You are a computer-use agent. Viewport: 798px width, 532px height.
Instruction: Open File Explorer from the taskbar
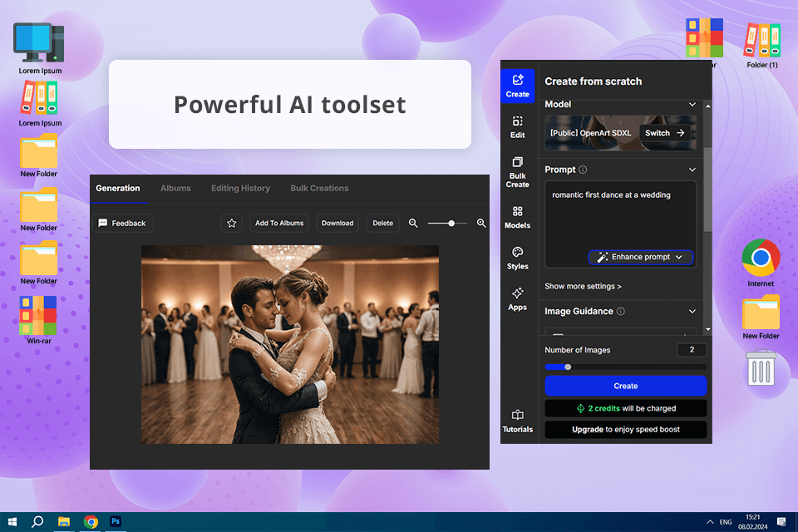pos(64,522)
